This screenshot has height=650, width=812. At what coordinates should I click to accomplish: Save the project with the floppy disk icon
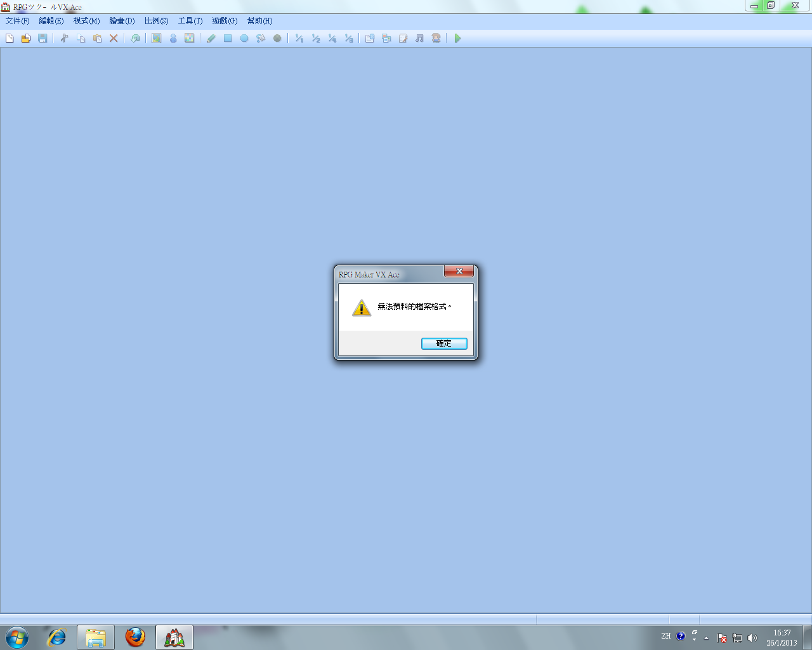43,39
